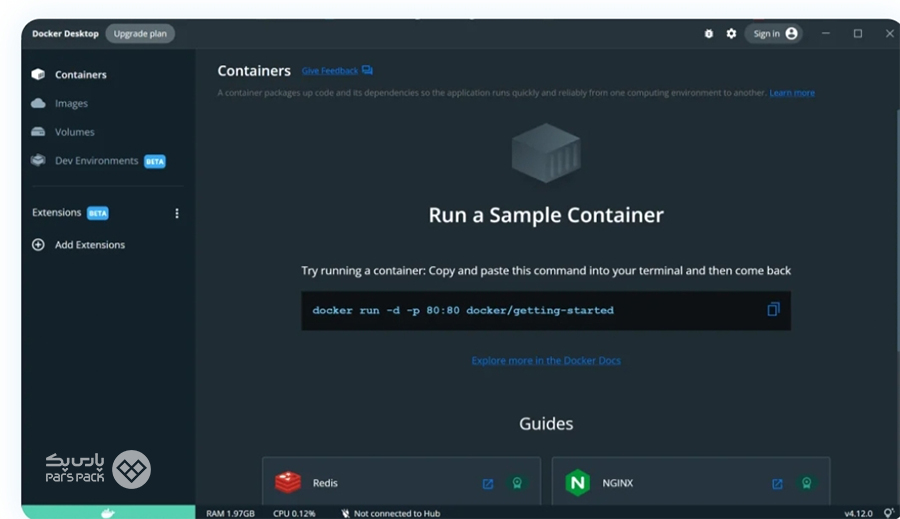Click the Upgrade plan button
Image resolution: width=900 pixels, height=519 pixels.
(140, 34)
